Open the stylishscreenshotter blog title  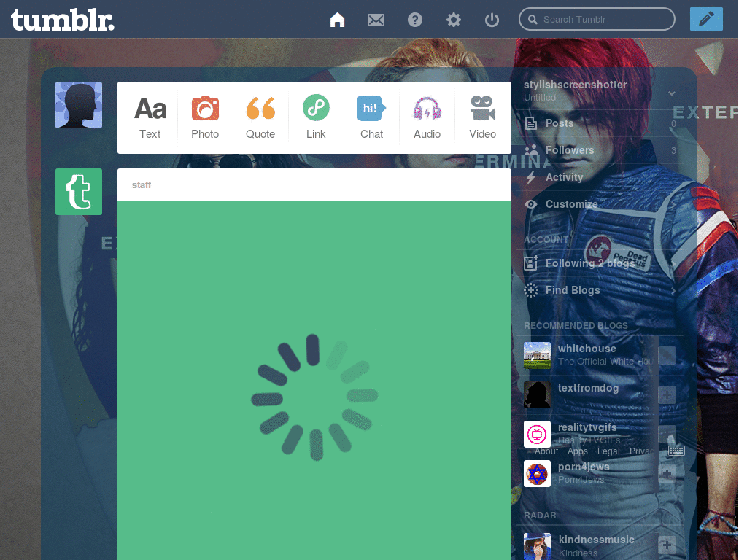point(575,85)
